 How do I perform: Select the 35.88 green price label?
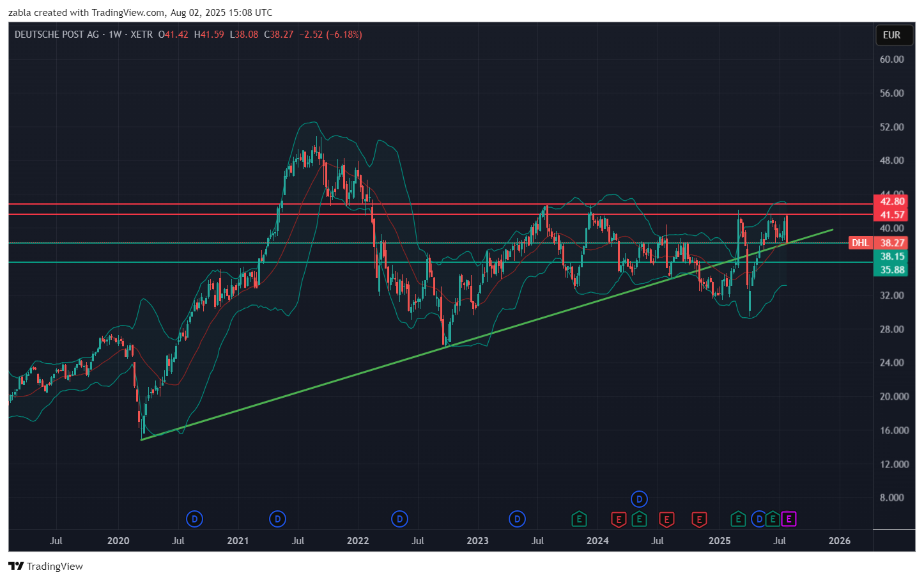[892, 270]
